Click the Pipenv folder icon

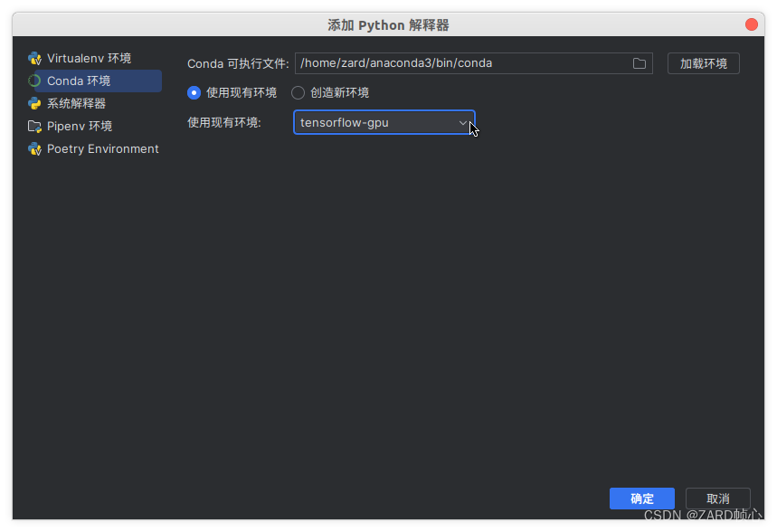[x=34, y=127]
